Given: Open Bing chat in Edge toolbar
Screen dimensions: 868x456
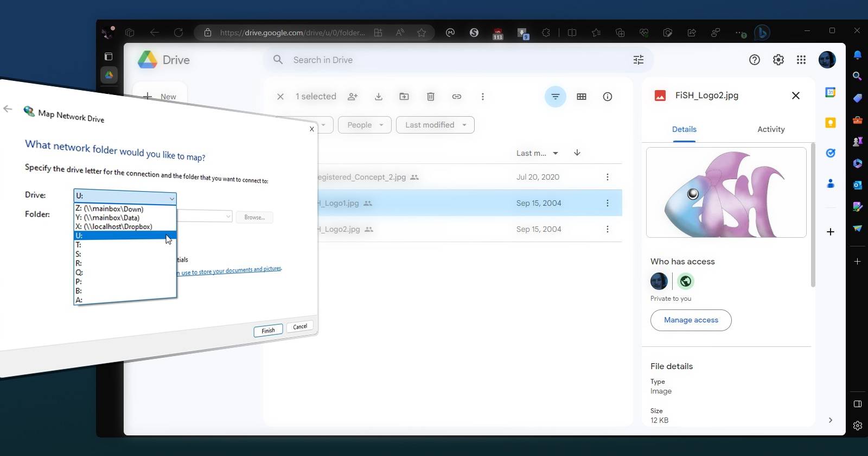Looking at the screenshot, I should tap(762, 33).
